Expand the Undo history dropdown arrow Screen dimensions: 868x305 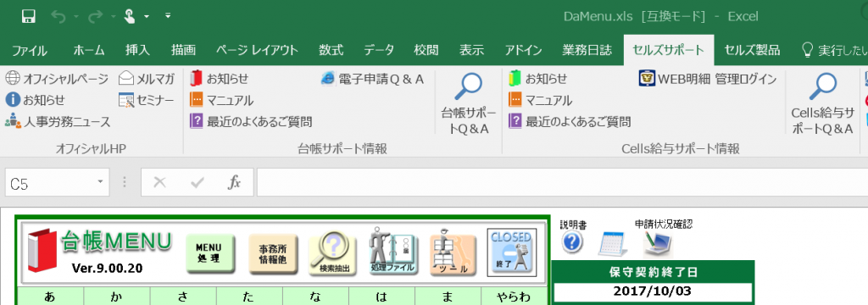(75, 17)
